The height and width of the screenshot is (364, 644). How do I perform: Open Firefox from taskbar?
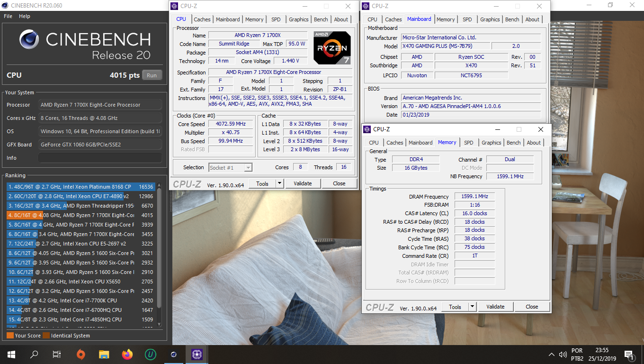(x=127, y=354)
